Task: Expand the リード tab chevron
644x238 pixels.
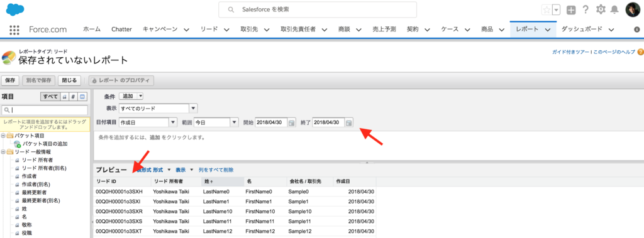Action: coord(226,30)
